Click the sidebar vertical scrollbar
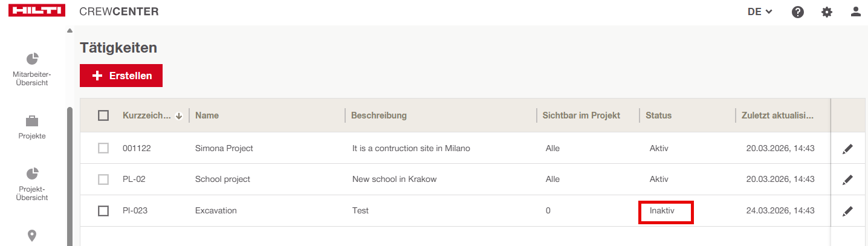Screen dimensions: 868x246 70,175
